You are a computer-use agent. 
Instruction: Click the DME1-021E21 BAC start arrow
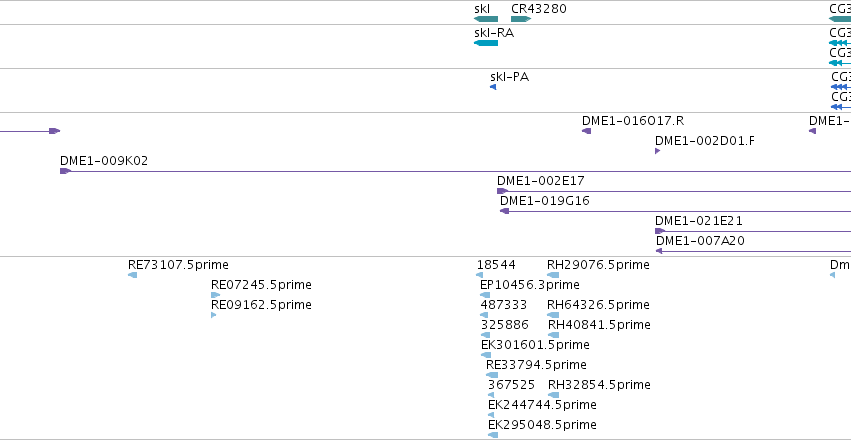(x=660, y=231)
